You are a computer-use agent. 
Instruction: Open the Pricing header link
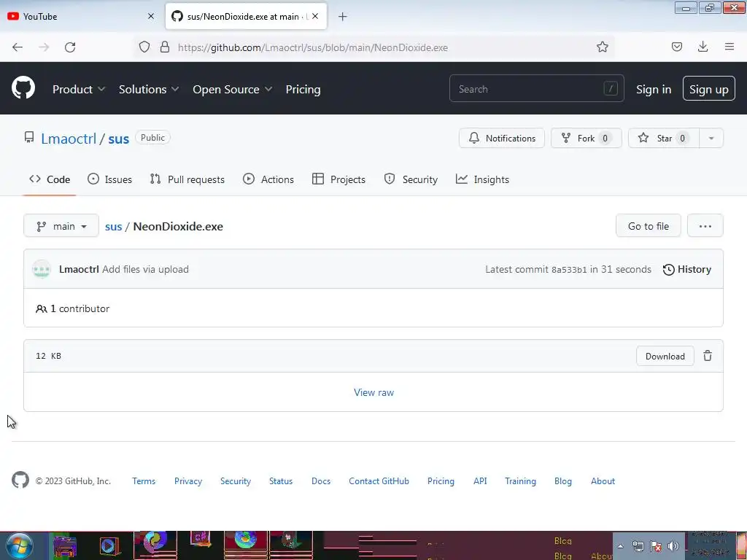[x=303, y=89]
